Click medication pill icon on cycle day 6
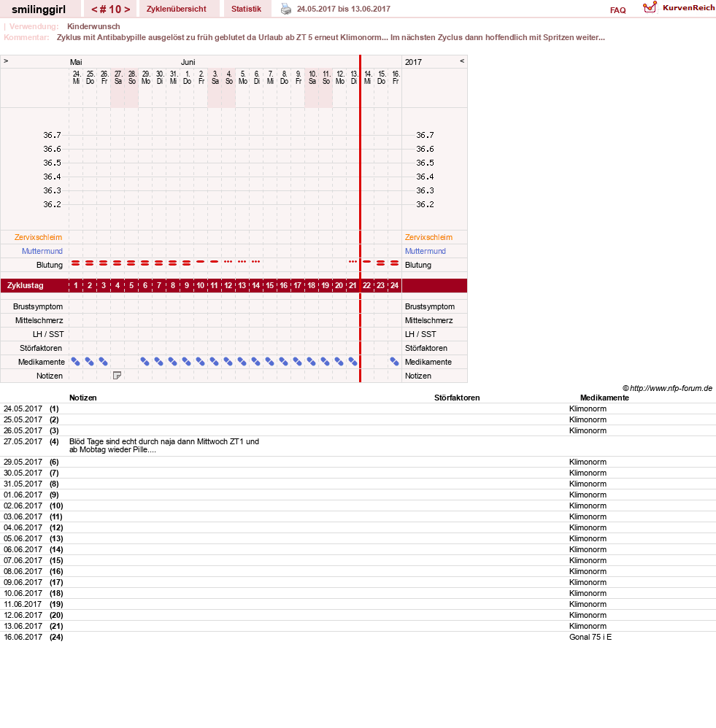 coord(145,362)
